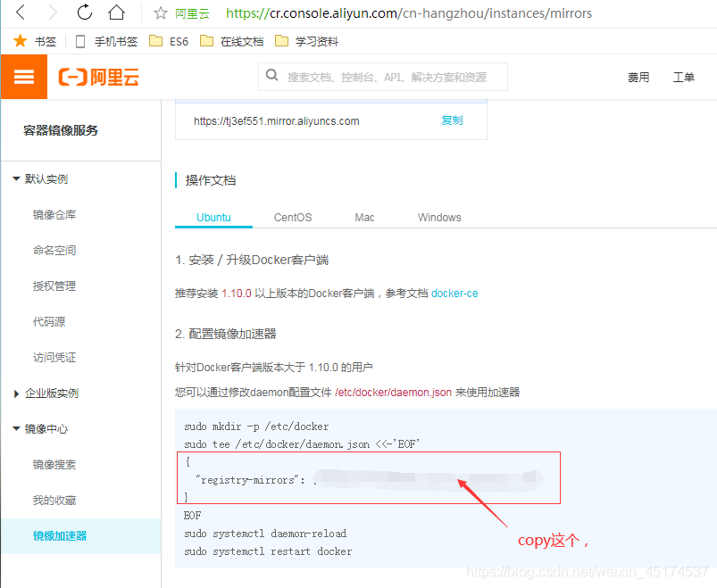This screenshot has width=717, height=588.
Task: Open 镜像搜索 in the sidebar
Action: pyautogui.click(x=54, y=464)
